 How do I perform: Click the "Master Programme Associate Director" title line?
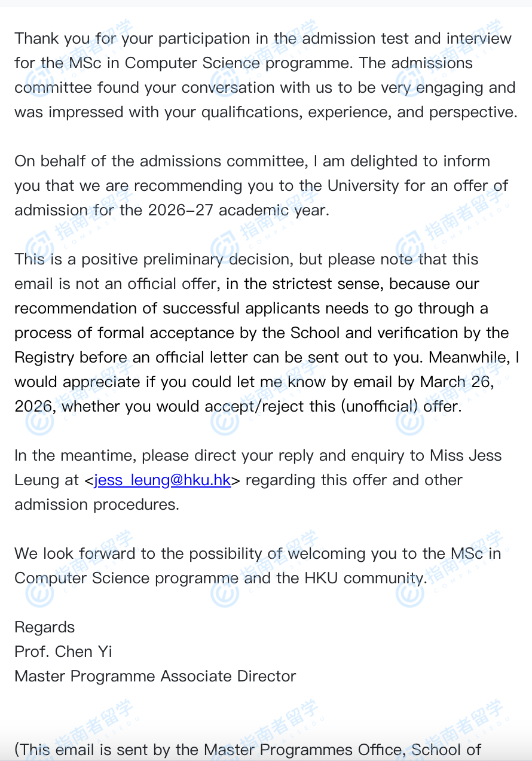point(155,676)
